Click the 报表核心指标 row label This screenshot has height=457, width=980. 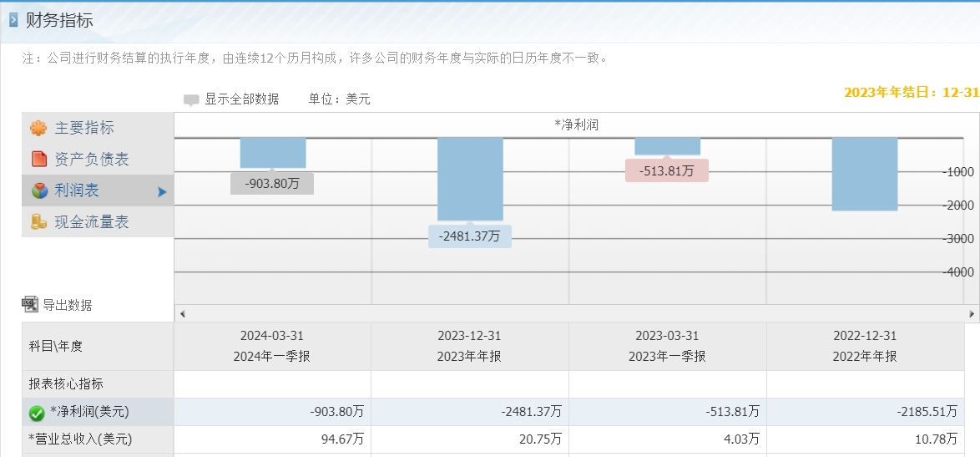[x=66, y=383]
